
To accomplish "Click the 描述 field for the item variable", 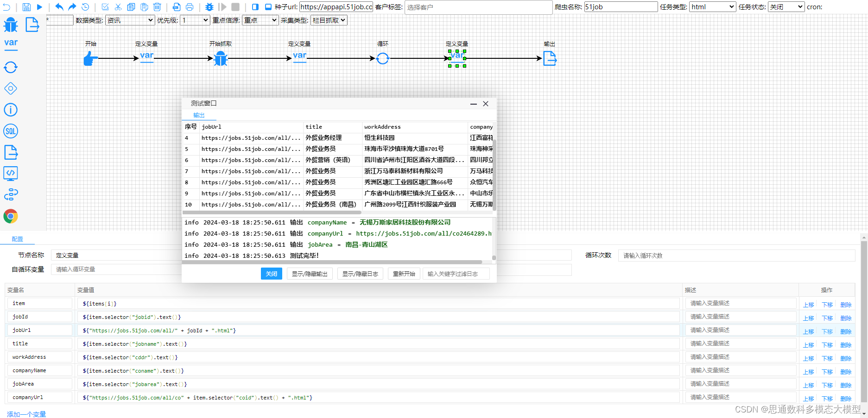I will coord(741,304).
